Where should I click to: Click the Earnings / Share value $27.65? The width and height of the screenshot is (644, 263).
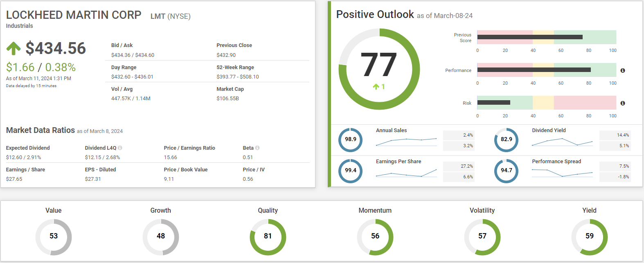(x=14, y=179)
